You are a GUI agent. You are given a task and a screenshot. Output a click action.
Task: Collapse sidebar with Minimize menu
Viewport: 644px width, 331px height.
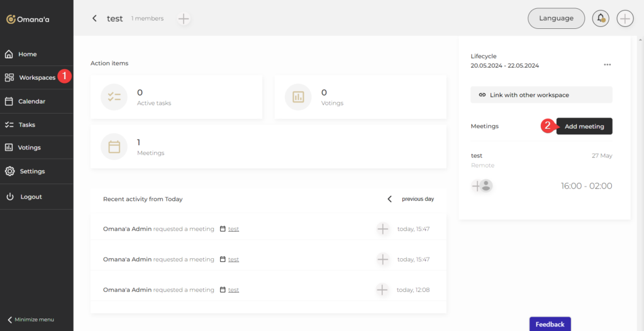[x=30, y=319]
